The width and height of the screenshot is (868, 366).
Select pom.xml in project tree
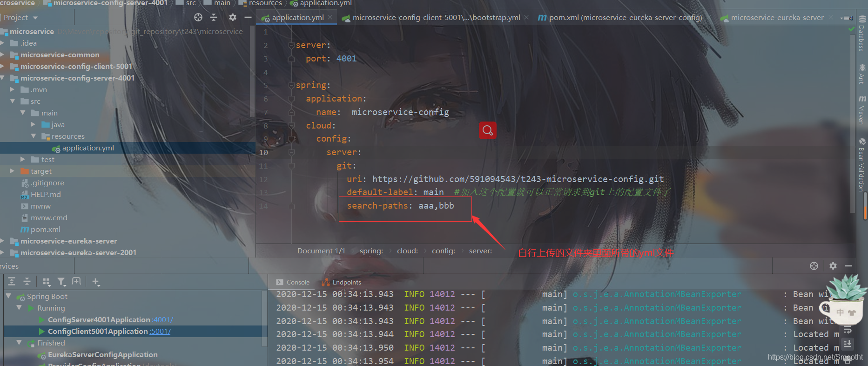point(45,229)
